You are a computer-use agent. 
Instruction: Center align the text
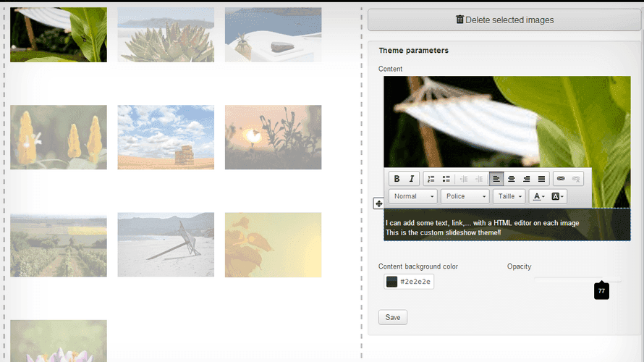point(512,179)
